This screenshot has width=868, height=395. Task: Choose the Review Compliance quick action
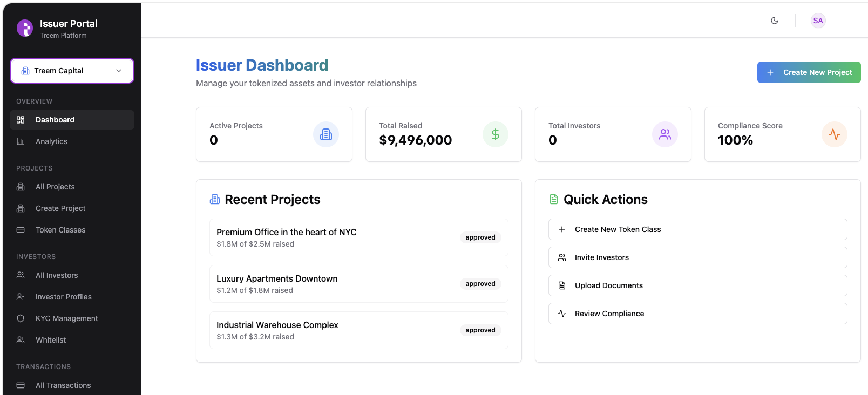(x=697, y=314)
